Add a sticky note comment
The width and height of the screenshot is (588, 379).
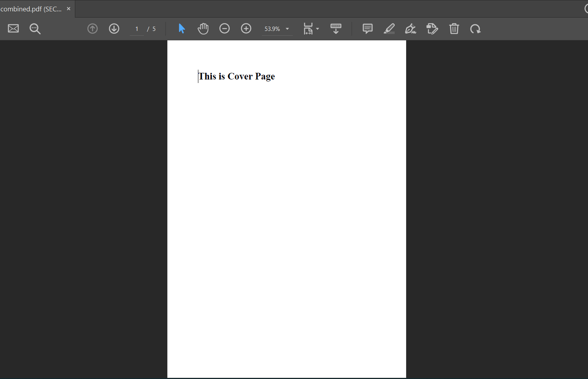pos(367,29)
